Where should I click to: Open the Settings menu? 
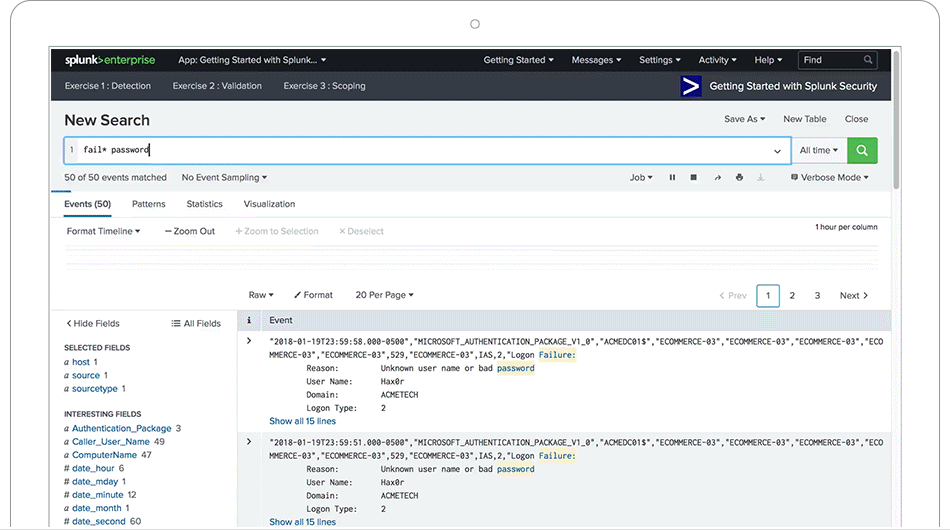pos(660,60)
